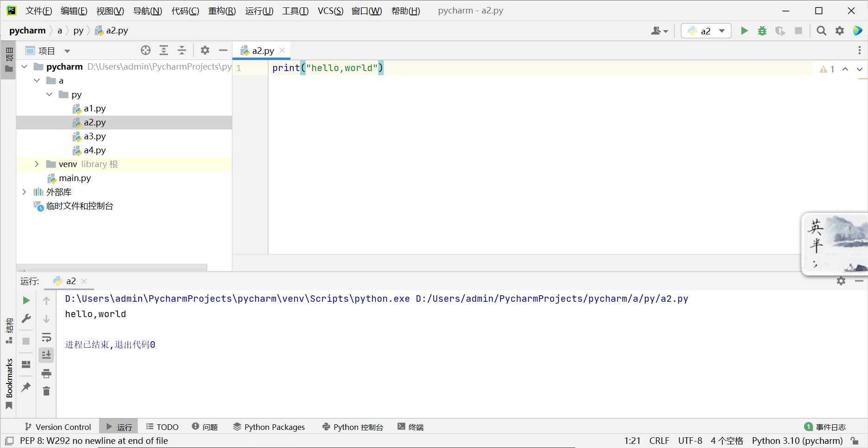
Task: Close the a2 run tab
Action: click(84, 281)
